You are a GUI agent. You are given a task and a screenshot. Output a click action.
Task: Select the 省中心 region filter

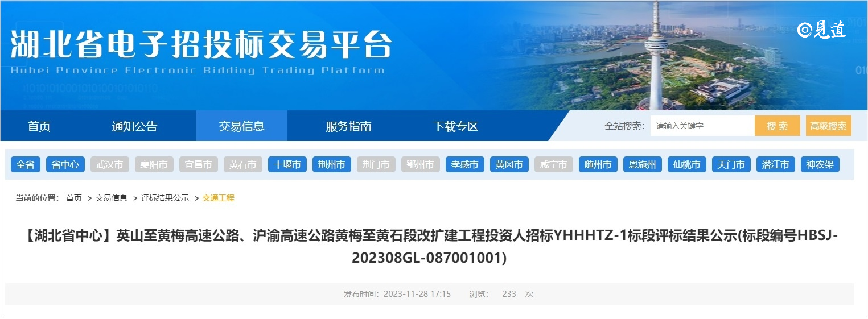click(65, 165)
